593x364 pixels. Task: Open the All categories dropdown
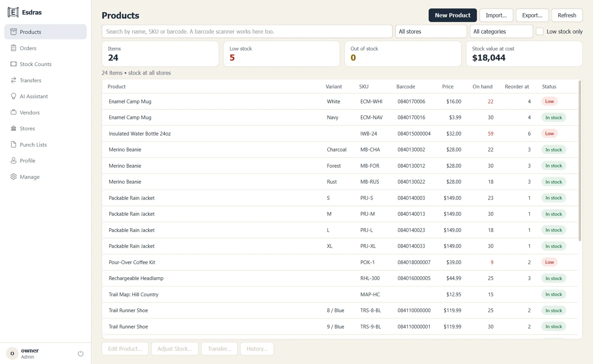[x=501, y=31]
